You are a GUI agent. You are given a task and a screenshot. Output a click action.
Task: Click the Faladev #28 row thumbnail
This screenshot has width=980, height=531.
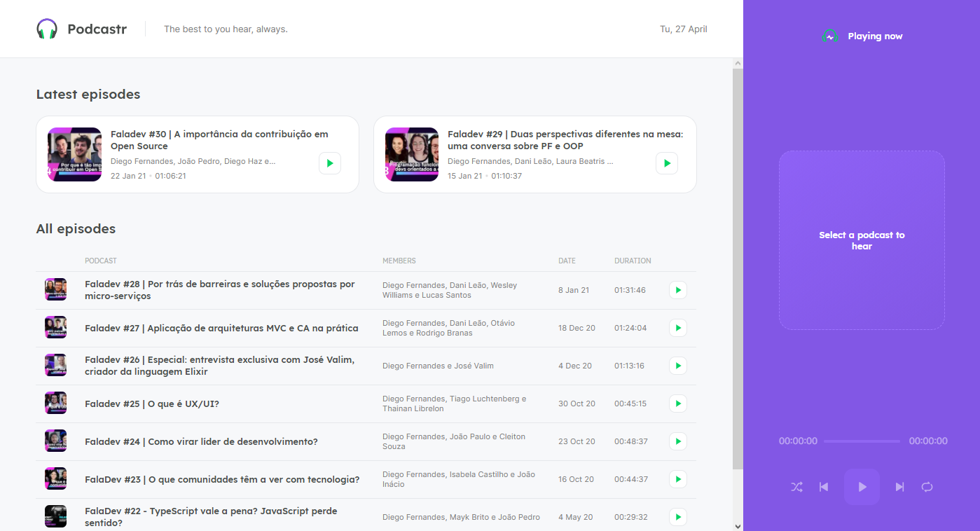pos(55,290)
